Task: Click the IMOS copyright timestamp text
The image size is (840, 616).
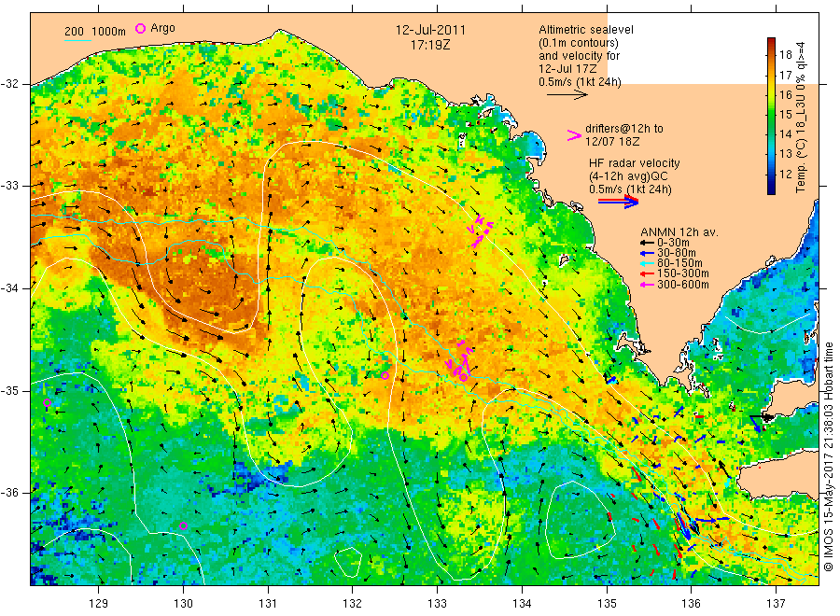Action: click(828, 456)
